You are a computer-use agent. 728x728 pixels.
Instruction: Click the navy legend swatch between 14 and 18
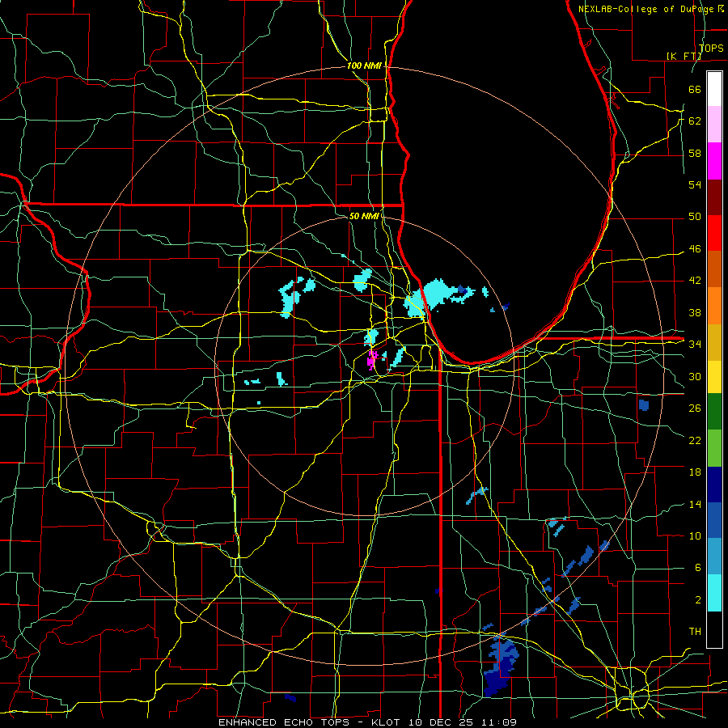pyautogui.click(x=714, y=485)
